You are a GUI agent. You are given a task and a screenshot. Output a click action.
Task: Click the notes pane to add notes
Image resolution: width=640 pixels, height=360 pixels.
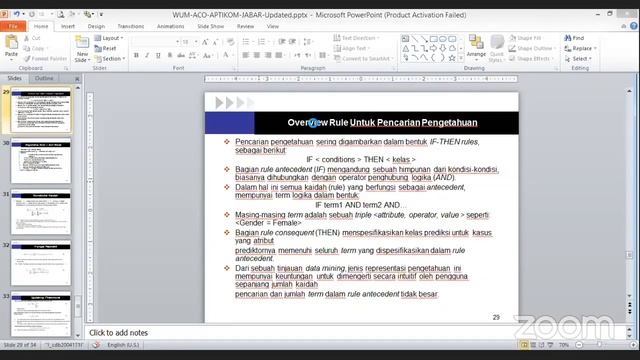(x=355, y=333)
